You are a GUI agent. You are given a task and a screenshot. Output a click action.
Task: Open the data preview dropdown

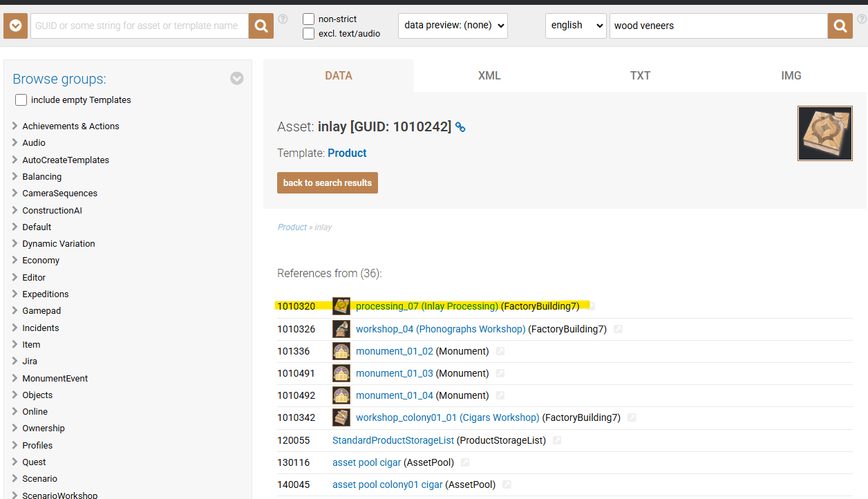tap(453, 26)
